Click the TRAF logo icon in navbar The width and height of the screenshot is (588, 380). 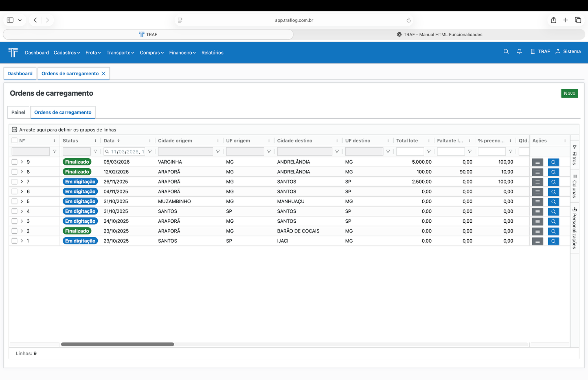tap(13, 52)
